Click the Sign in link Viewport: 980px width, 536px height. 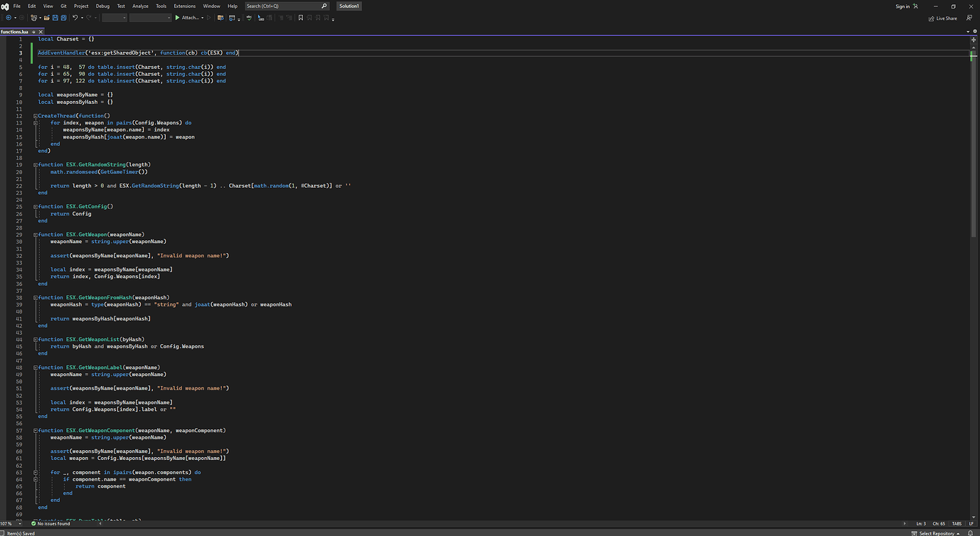(902, 6)
